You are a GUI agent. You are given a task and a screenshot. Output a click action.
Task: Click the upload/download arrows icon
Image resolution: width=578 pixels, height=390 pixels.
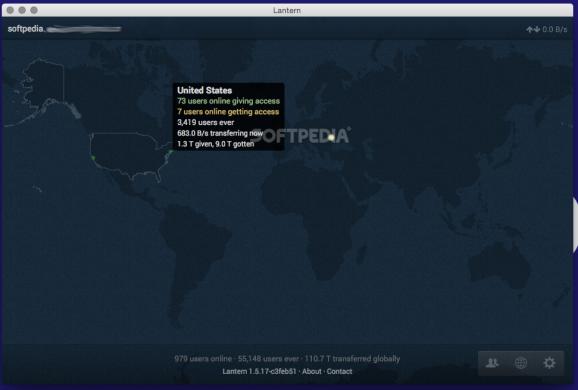[533, 29]
